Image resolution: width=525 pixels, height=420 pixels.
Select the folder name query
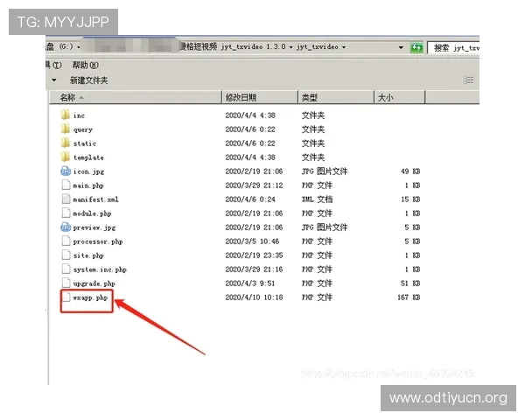(x=83, y=129)
